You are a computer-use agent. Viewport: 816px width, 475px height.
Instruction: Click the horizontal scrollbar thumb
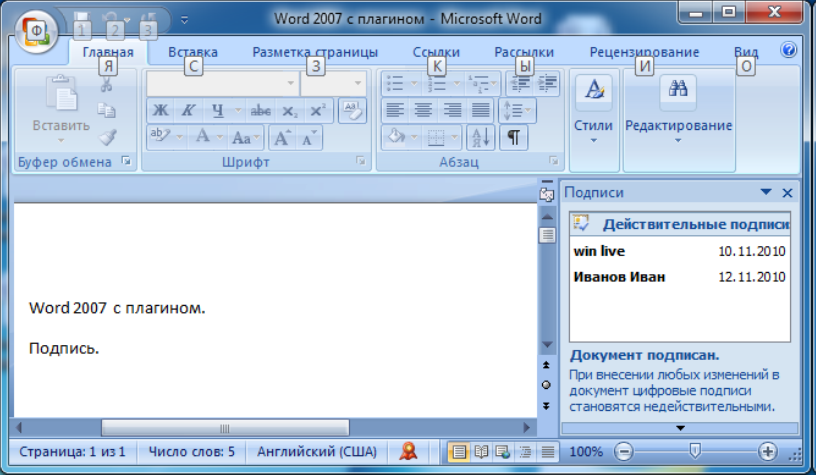[225, 428]
